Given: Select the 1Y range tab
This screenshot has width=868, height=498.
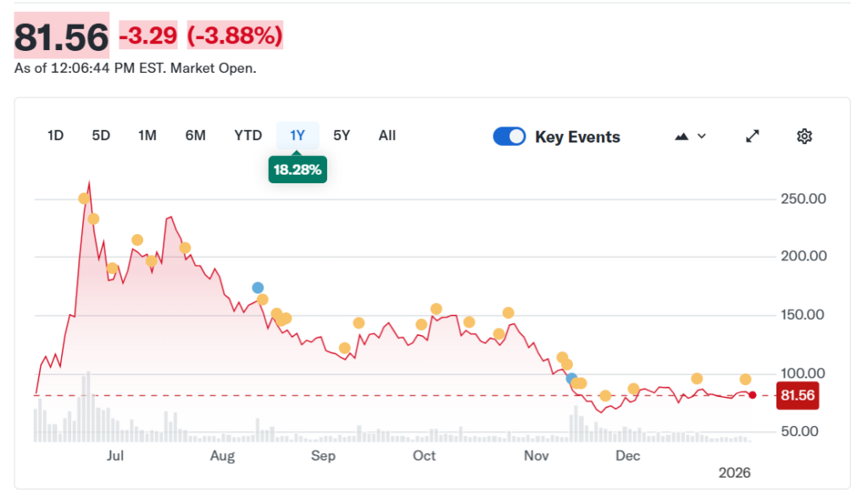Looking at the screenshot, I should pos(298,136).
